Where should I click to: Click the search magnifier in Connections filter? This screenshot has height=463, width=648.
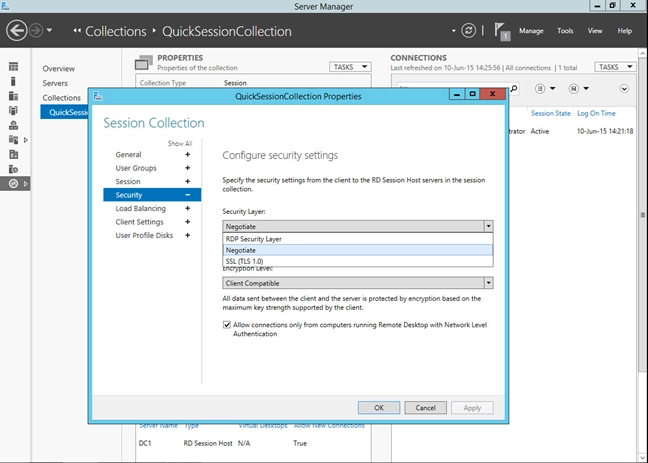tap(514, 88)
